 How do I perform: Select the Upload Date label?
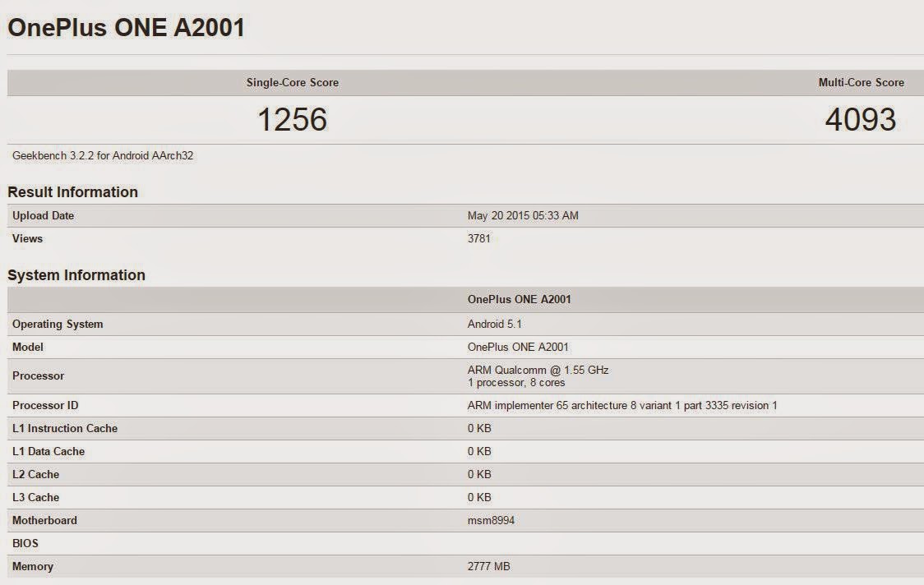[43, 215]
